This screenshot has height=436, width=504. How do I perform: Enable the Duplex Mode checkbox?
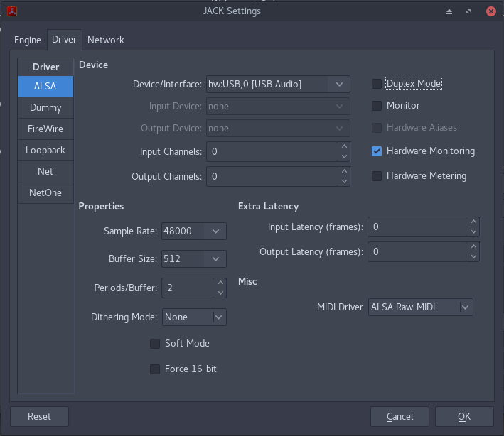click(x=377, y=84)
